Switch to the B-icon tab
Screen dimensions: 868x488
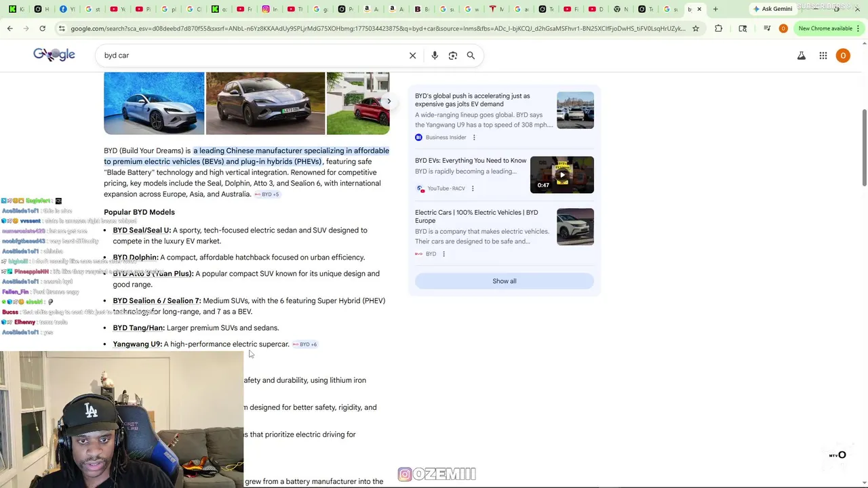click(422, 9)
